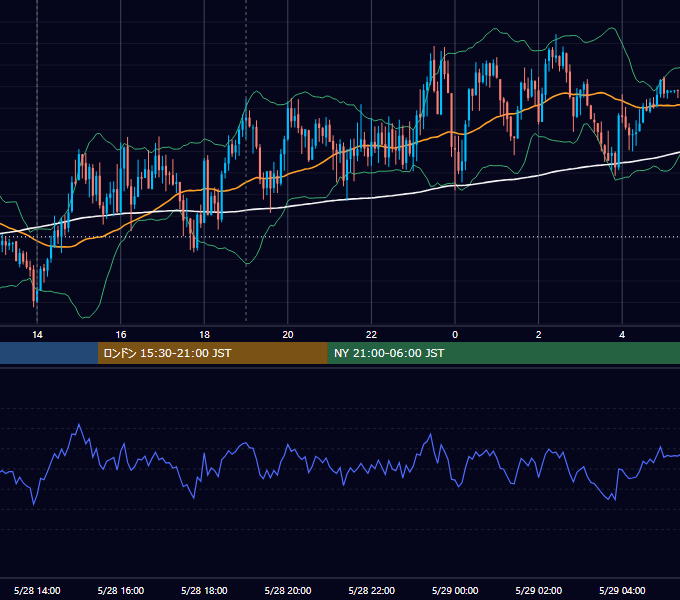Click the 14 hour axis label
The image size is (680, 600).
pyautogui.click(x=37, y=335)
